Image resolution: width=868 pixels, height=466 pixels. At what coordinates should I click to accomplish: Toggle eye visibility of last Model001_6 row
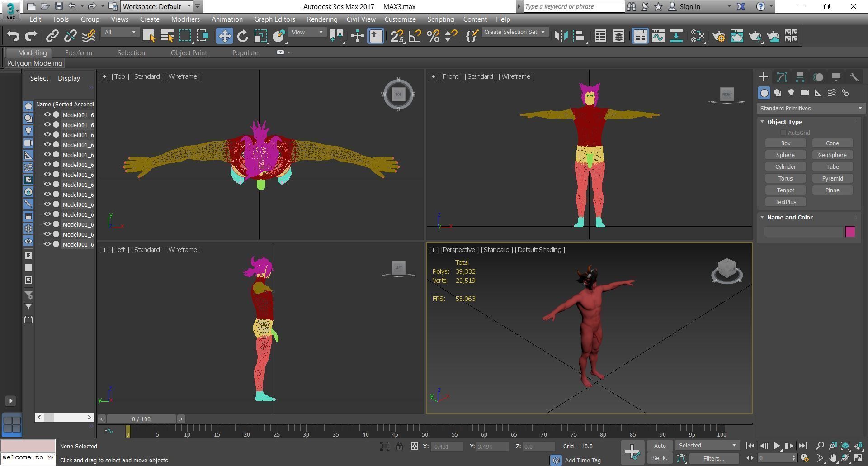[x=47, y=244]
